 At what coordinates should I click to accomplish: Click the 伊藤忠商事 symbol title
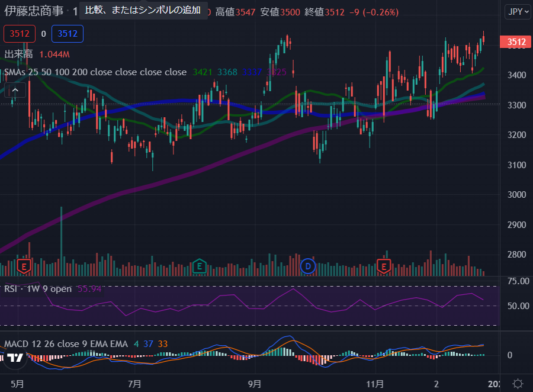(33, 11)
